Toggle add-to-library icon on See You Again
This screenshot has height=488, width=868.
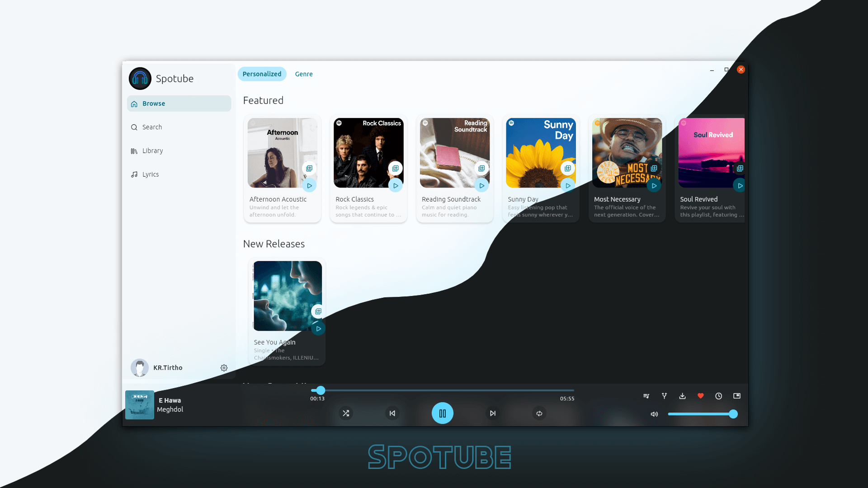click(318, 311)
